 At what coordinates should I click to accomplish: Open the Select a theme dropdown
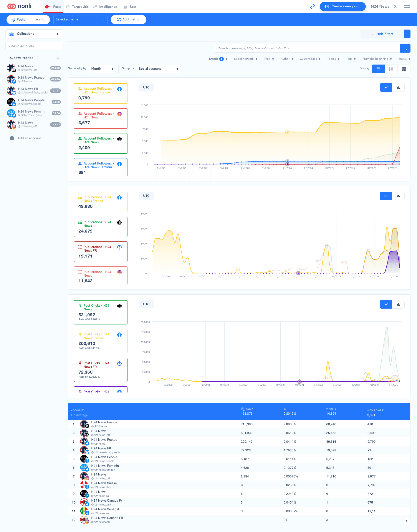click(x=80, y=20)
